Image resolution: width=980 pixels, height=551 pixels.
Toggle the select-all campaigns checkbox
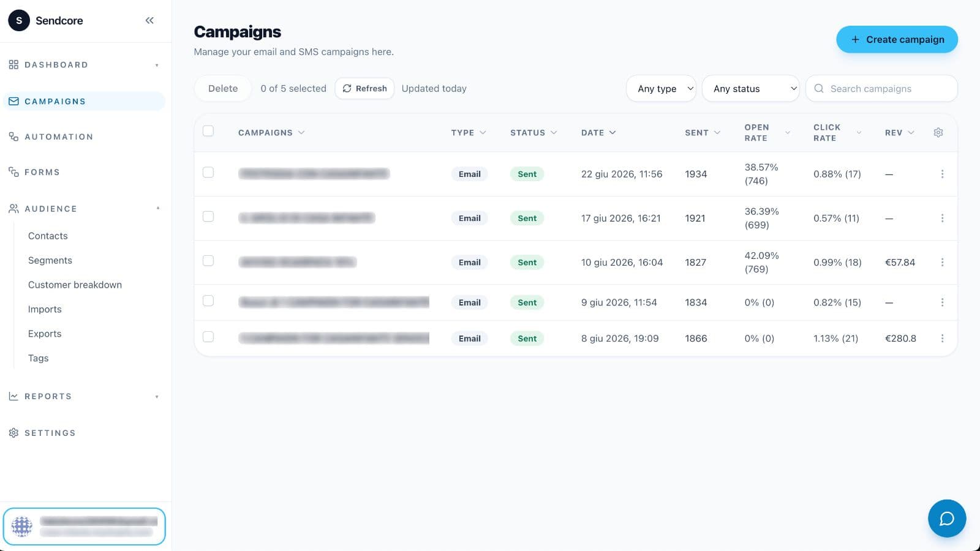208,131
